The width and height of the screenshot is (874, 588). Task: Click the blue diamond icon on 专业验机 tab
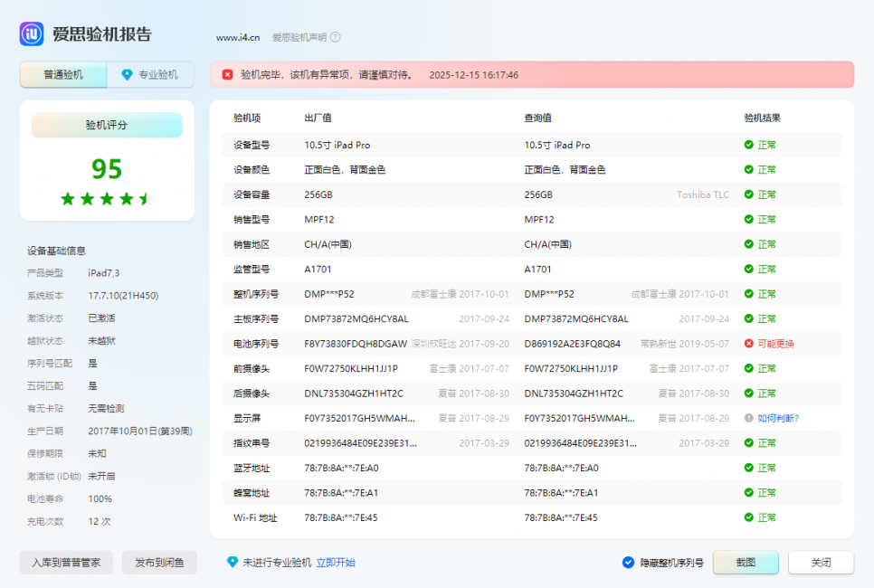pos(127,75)
